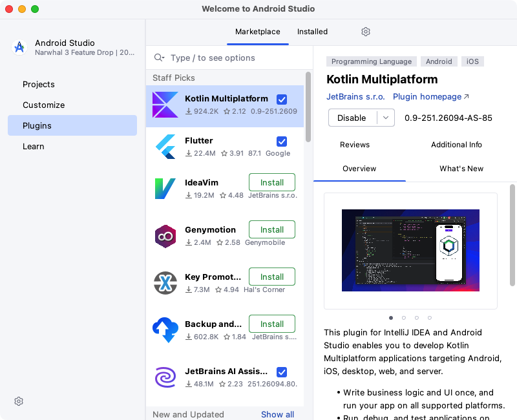This screenshot has width=517, height=420.
Task: Click the search magnifier icon
Action: [159, 58]
